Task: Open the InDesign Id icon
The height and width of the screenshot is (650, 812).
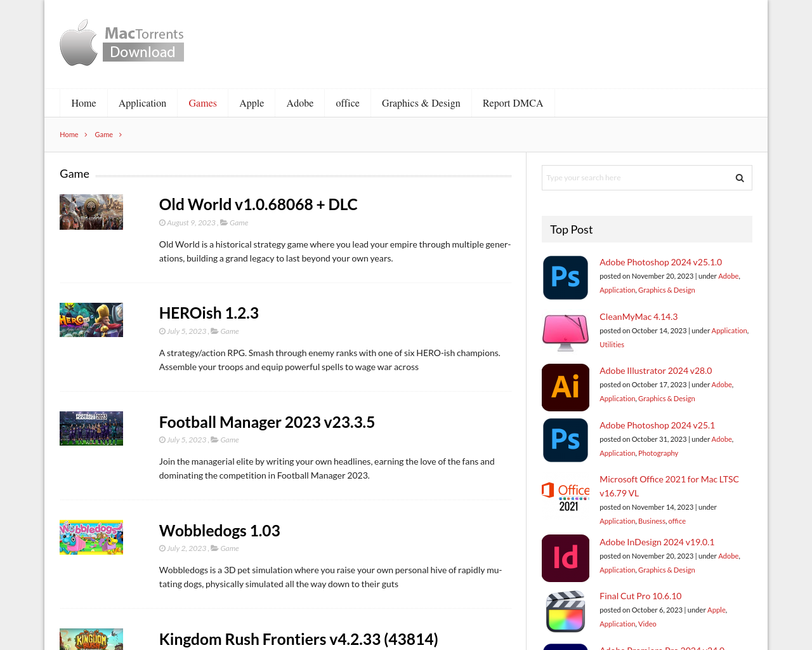Action: 565,558
